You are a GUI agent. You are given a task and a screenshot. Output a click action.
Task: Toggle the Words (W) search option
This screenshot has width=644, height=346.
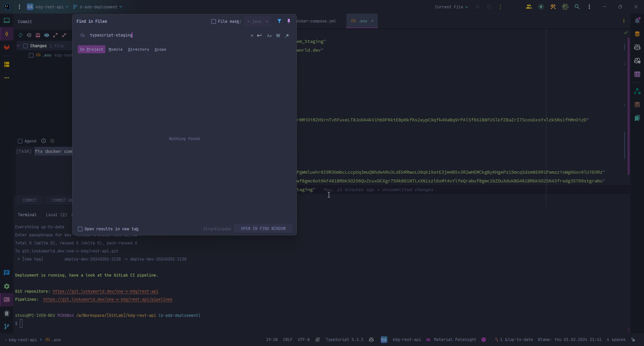point(278,36)
